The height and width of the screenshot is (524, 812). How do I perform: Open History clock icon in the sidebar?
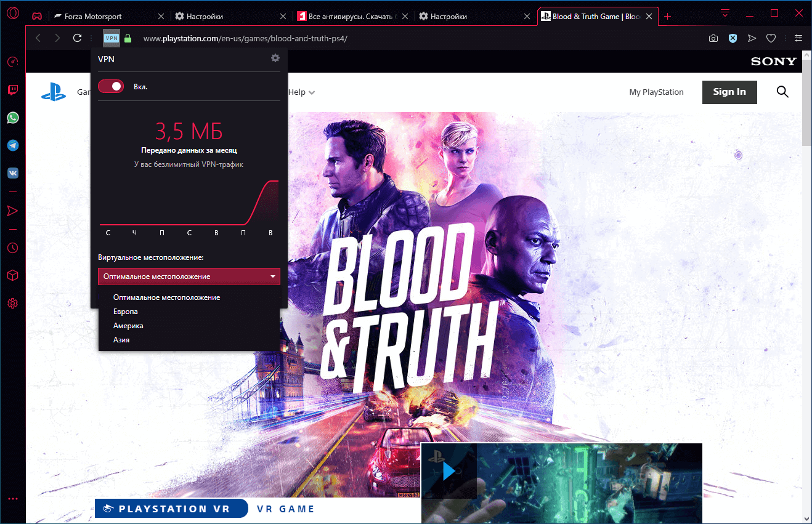pyautogui.click(x=13, y=248)
